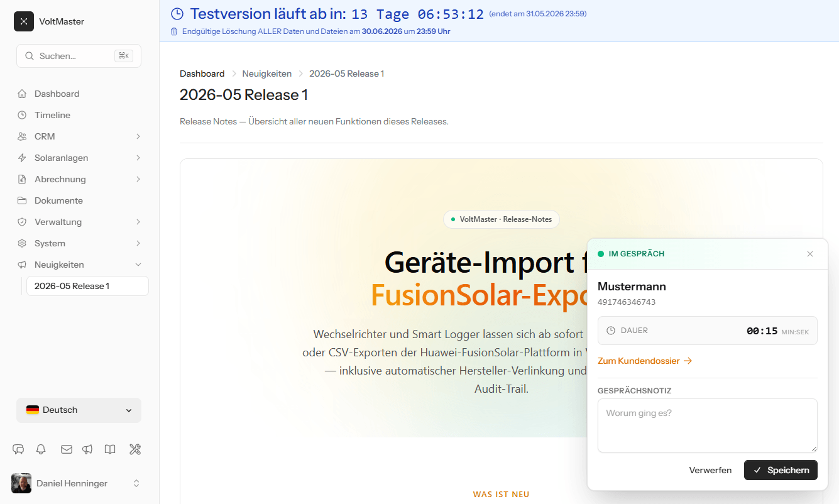Click the Dokumente folder icon
The image size is (839, 504).
tap(22, 200)
